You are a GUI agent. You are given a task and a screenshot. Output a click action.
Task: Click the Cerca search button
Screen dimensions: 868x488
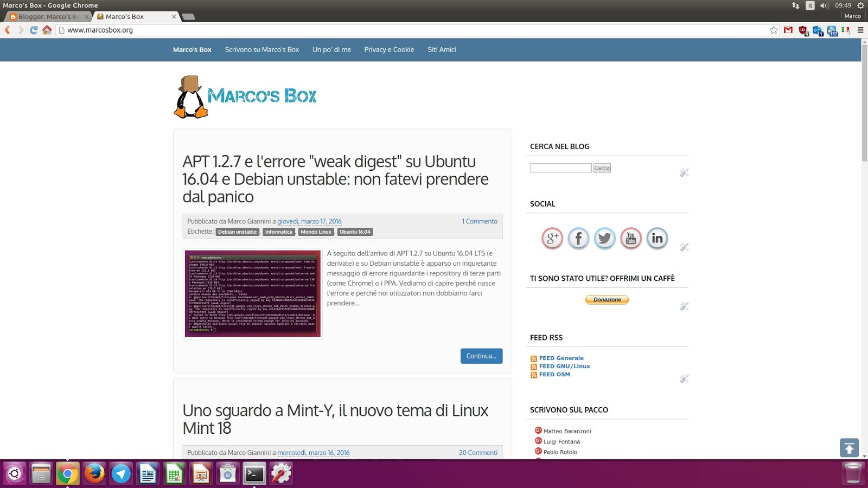[602, 168]
